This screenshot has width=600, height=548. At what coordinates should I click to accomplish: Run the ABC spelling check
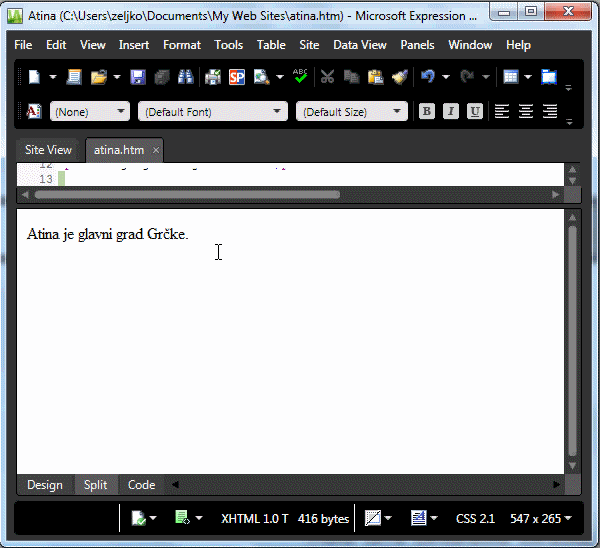coord(300,76)
